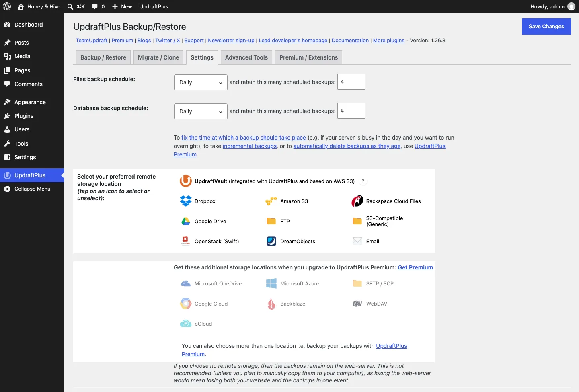Pick the S3-Compatible (Generic) folder icon
579x392 pixels.
click(x=357, y=221)
